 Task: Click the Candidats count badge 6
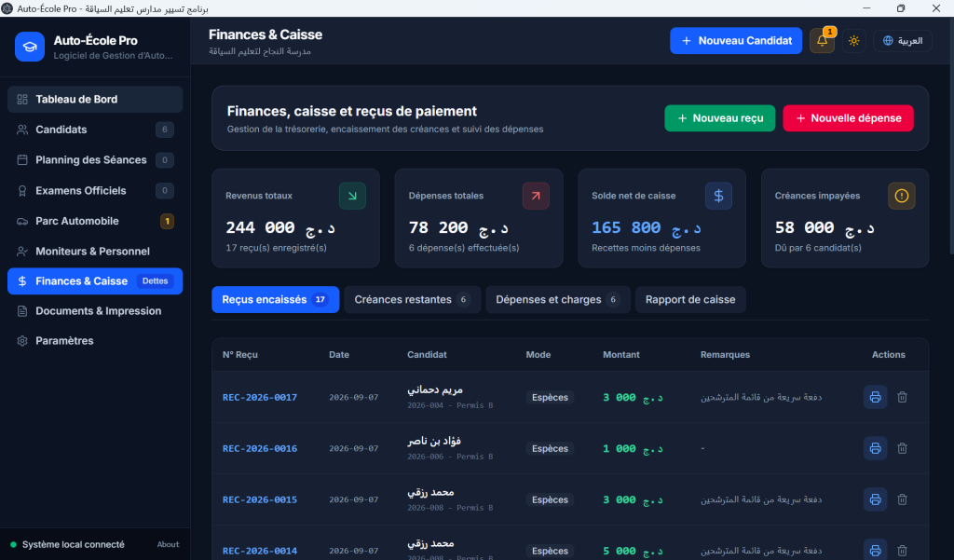[x=164, y=130]
